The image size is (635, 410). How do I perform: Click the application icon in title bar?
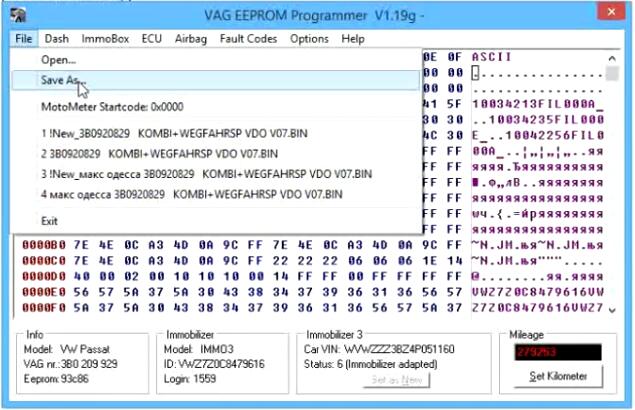[18, 15]
